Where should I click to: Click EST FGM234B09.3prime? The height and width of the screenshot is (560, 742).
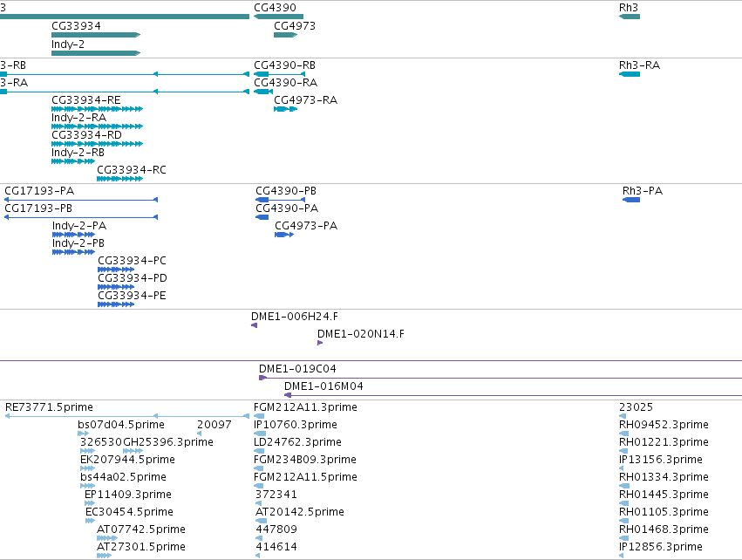coord(258,468)
